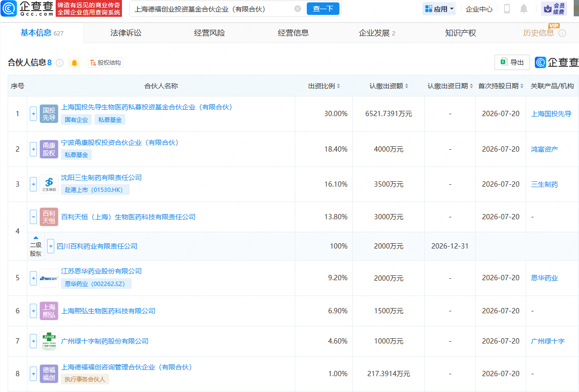Open 百利天恒（上海）生物医药科技 link

(128, 217)
